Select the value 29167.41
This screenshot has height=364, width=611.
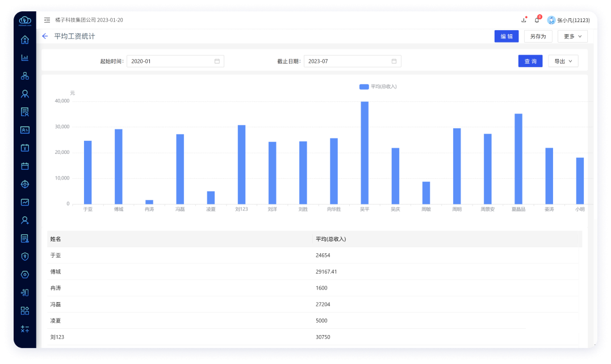[326, 271]
